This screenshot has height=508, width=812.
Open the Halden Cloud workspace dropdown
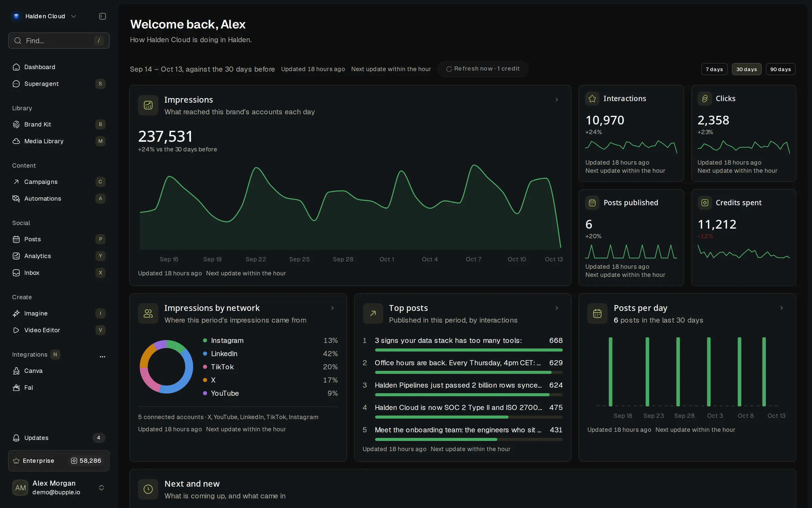(73, 16)
